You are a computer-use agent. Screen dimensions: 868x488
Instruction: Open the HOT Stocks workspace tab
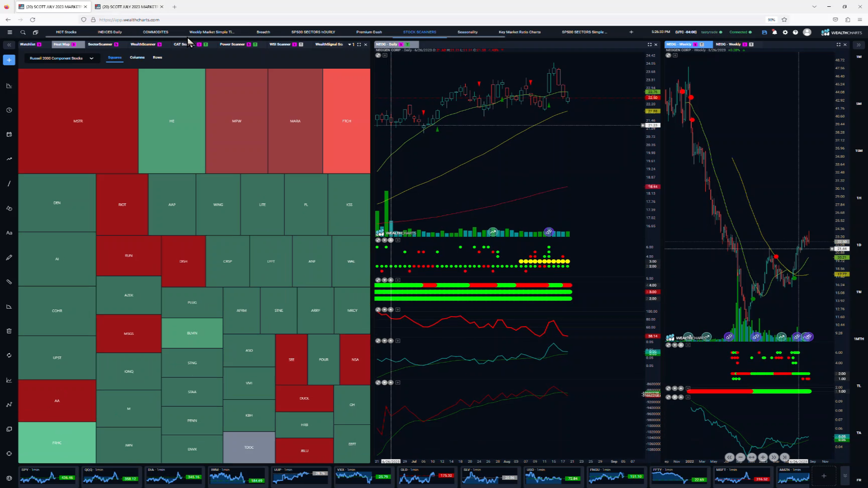pyautogui.click(x=66, y=32)
